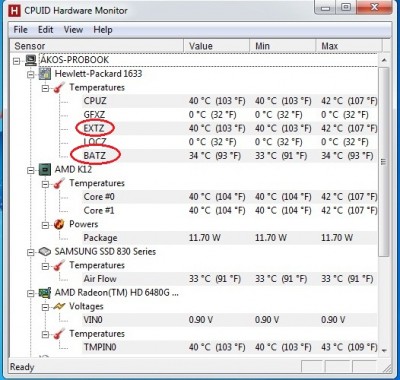Collapse Temperatures under SAMSUNG SSD 830
Screen dimensions: 400x380
point(45,266)
